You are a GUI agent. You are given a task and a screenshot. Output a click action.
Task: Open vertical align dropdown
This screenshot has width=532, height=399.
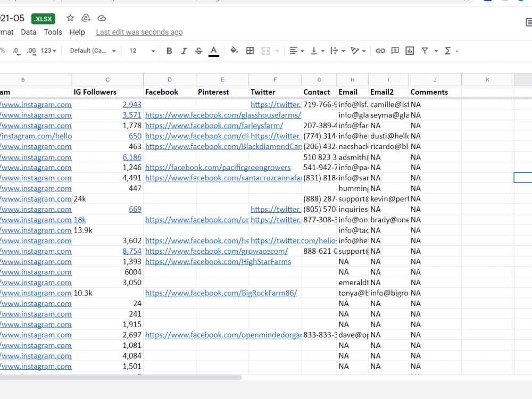point(318,51)
